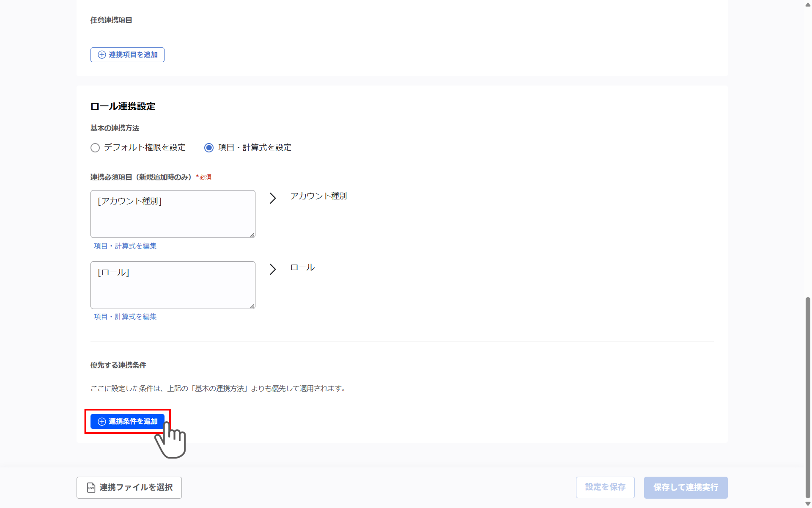This screenshot has width=812, height=508.
Task: Click the ロール連携設定 heading
Action: (x=123, y=107)
